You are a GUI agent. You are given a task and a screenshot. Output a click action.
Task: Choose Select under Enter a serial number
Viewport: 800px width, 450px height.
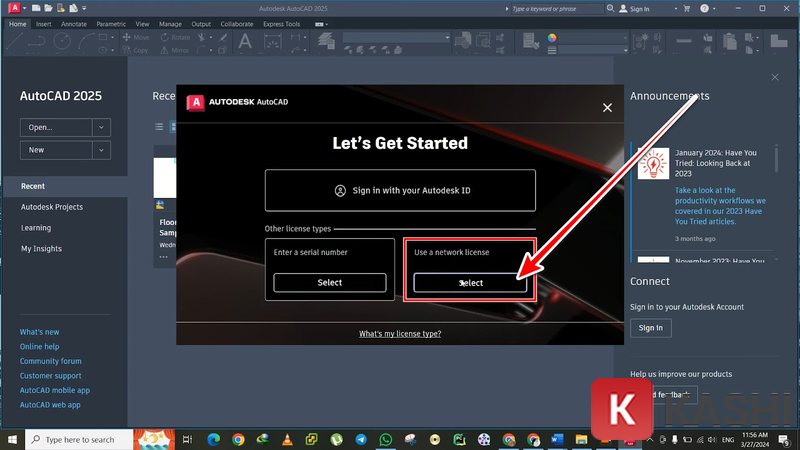pos(330,283)
